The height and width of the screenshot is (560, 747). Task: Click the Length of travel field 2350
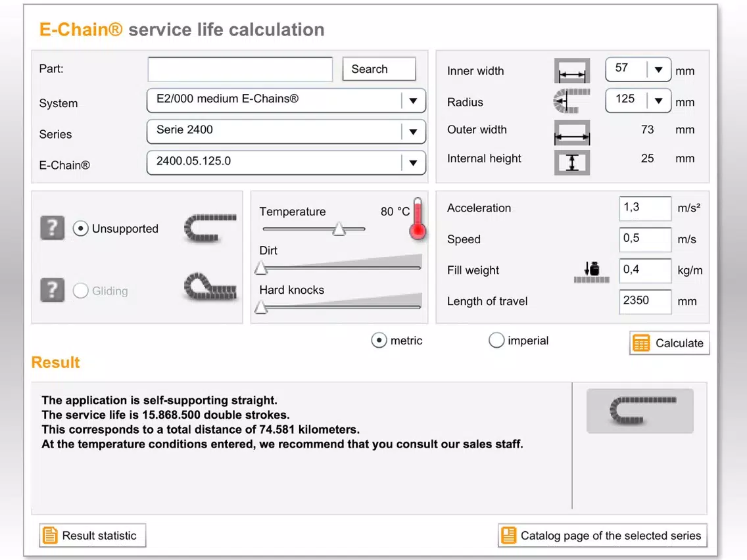click(x=645, y=302)
